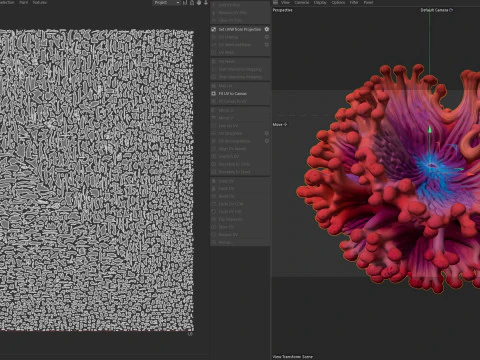Open options gear for UV Weld and Relax

[x=267, y=45]
